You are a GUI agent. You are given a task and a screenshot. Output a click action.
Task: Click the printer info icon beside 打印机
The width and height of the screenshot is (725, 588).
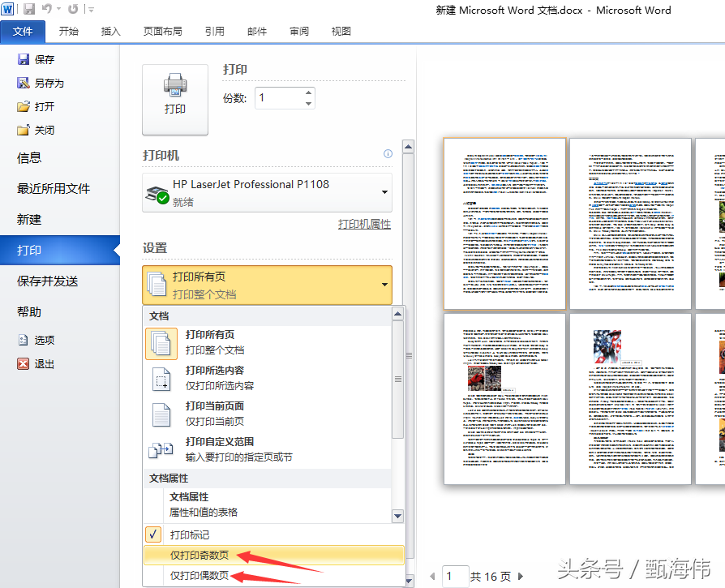pos(388,153)
